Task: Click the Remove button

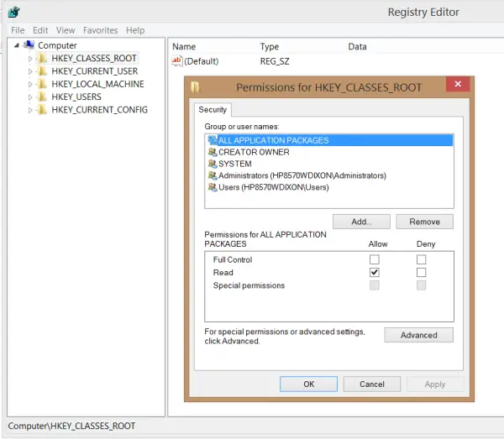Action: click(x=424, y=222)
